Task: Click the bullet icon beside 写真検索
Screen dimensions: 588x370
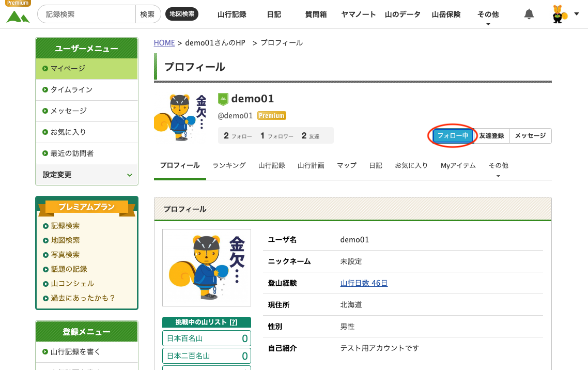Action: click(x=45, y=255)
